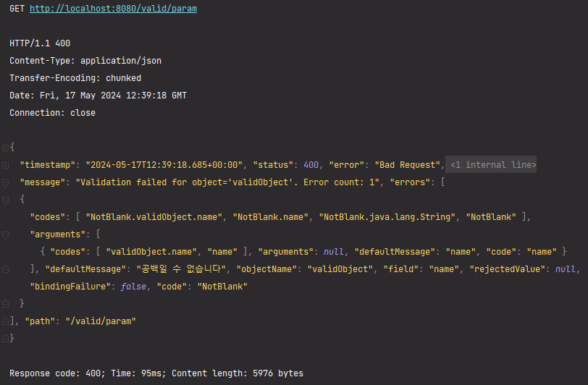Click 'Connection: close' header
588x385 pixels.
[x=52, y=113]
